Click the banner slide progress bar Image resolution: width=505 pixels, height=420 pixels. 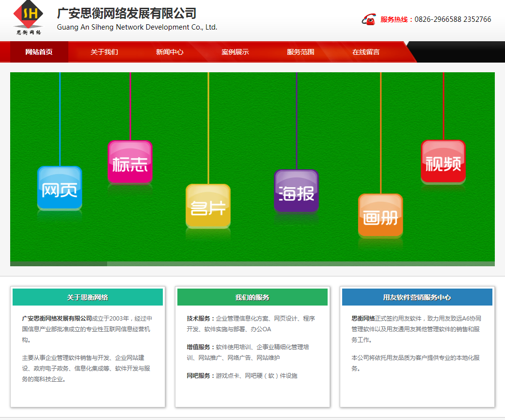(252, 264)
